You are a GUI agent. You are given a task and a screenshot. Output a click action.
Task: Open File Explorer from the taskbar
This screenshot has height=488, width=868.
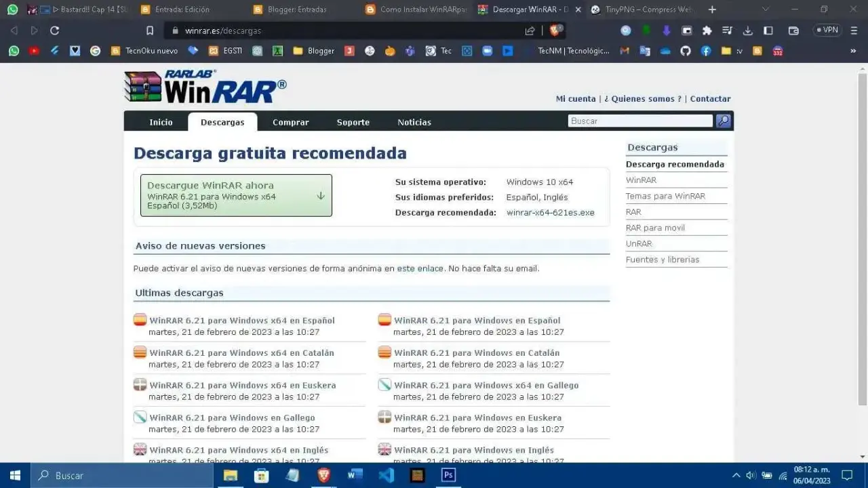[x=231, y=475]
